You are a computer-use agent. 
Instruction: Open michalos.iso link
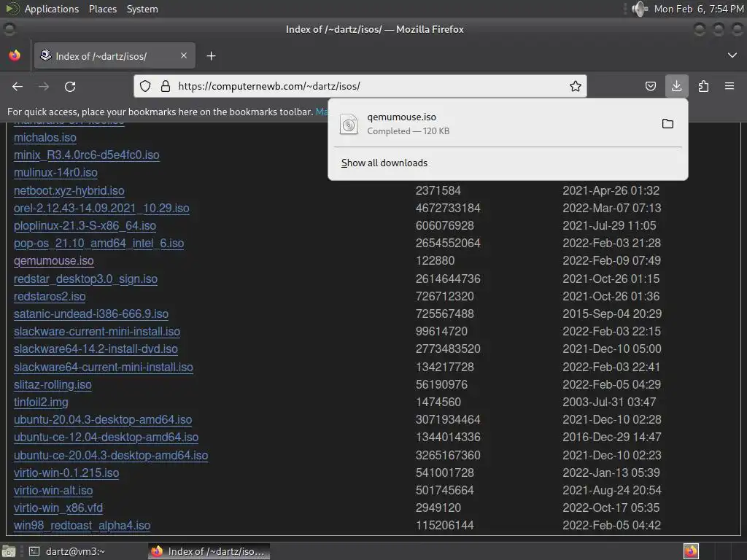pyautogui.click(x=45, y=138)
